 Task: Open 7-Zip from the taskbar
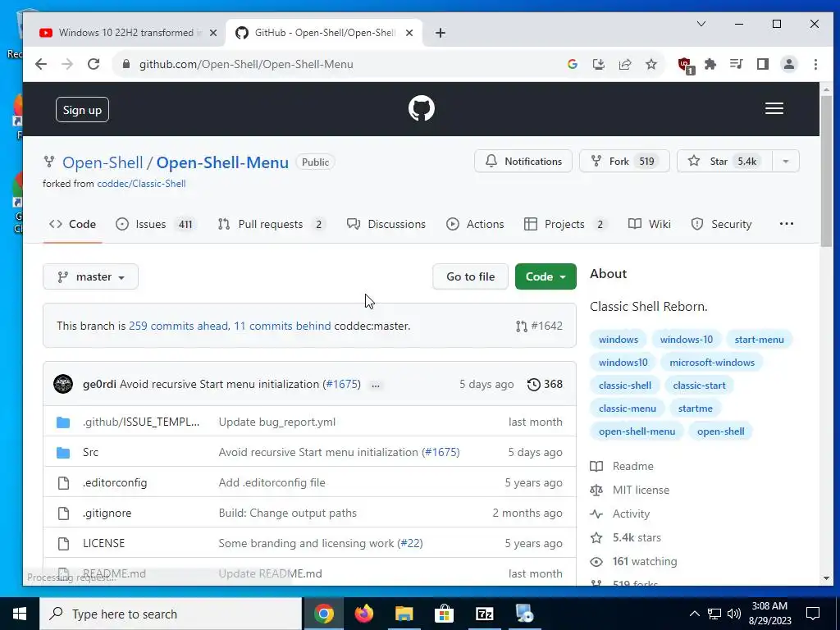pos(484,614)
